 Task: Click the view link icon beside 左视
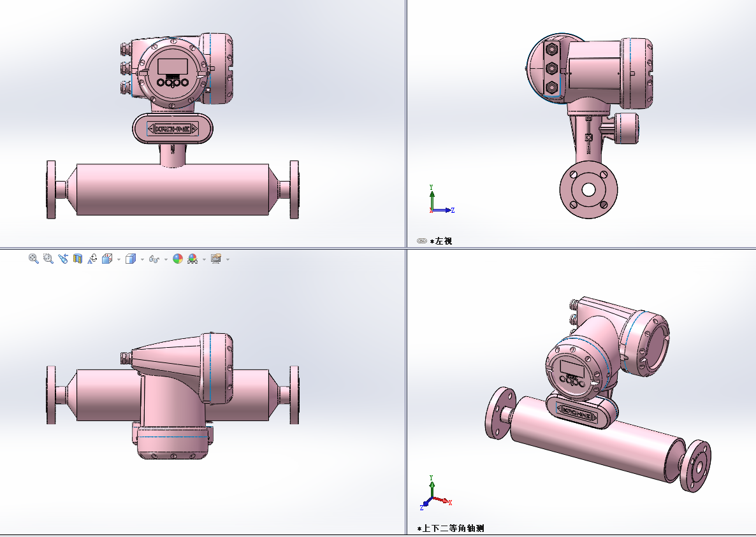coord(422,241)
